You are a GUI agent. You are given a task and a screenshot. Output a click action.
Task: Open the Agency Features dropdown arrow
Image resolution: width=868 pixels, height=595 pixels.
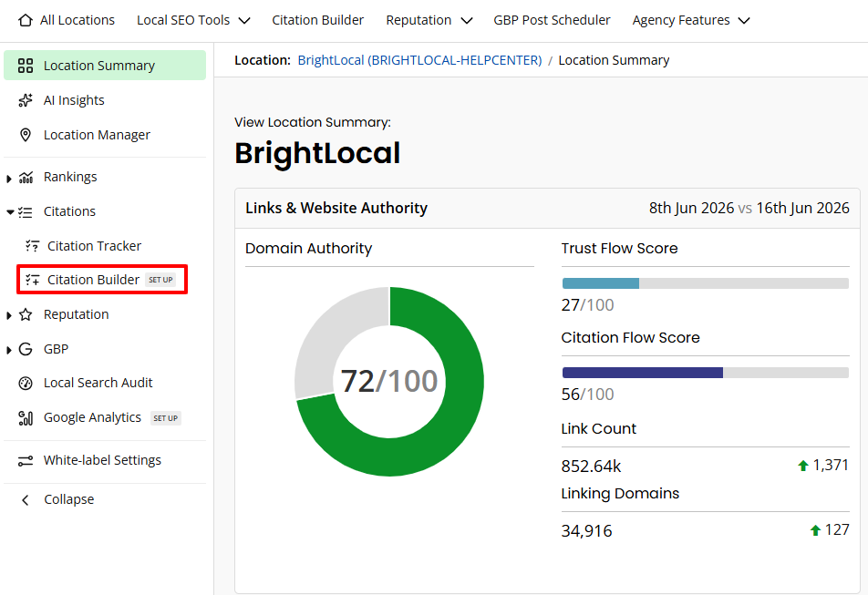744,21
